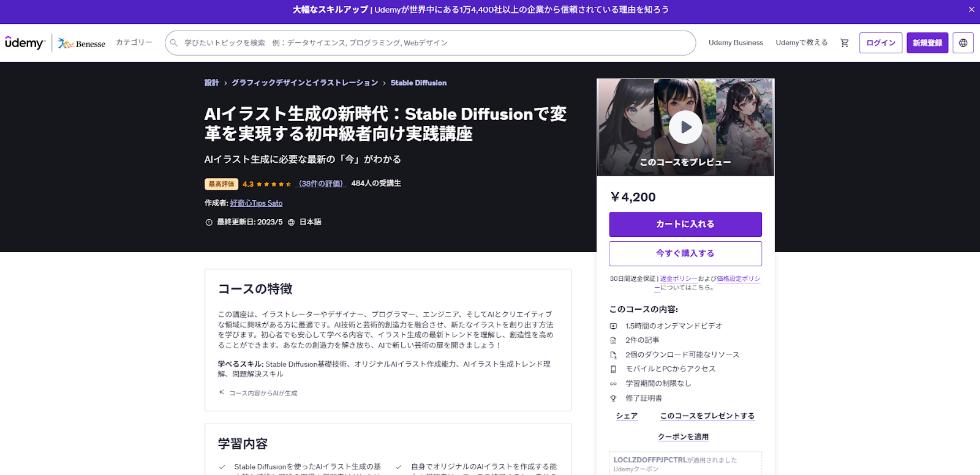The width and height of the screenshot is (980, 475).
Task: Click 最終更新日:2023/5 text
Action: pos(250,222)
